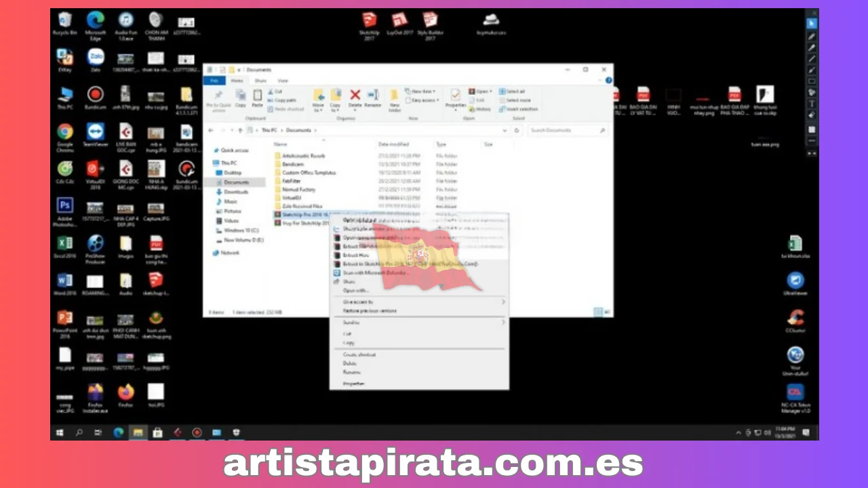Click the History button in ribbon
Screen dimensions: 868x488
point(480,108)
